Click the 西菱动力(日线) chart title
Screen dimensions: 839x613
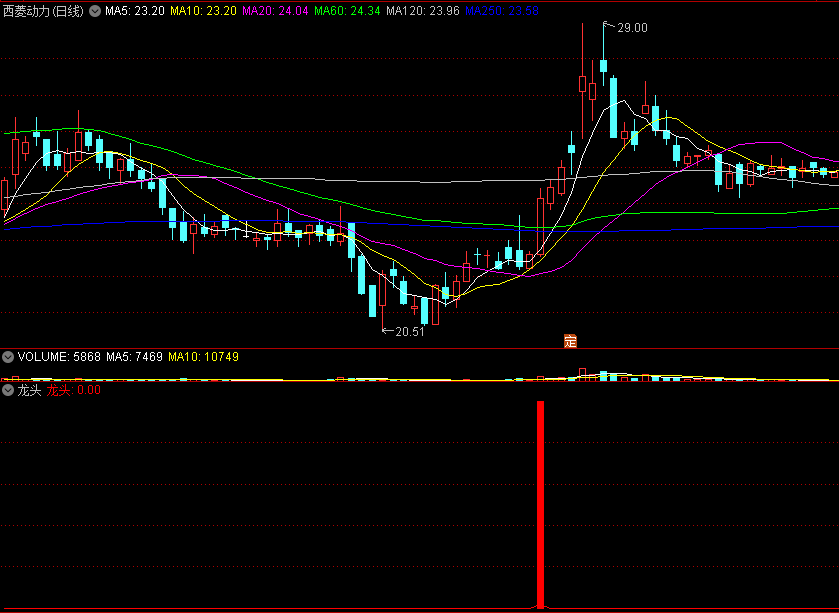43,11
